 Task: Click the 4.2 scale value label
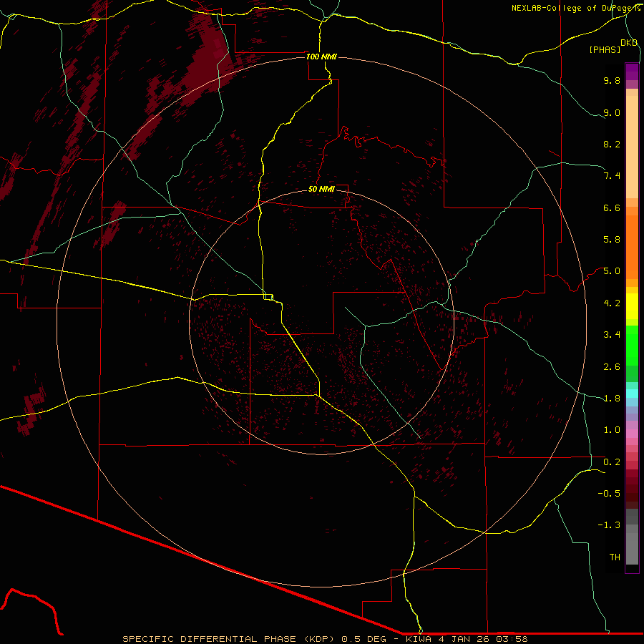click(x=612, y=303)
